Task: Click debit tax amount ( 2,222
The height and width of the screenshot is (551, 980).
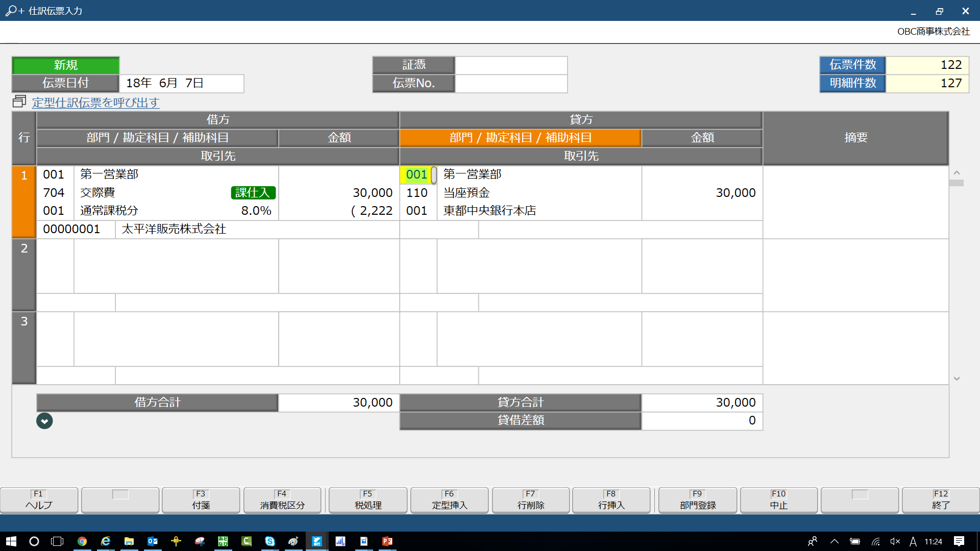Action: tap(372, 211)
